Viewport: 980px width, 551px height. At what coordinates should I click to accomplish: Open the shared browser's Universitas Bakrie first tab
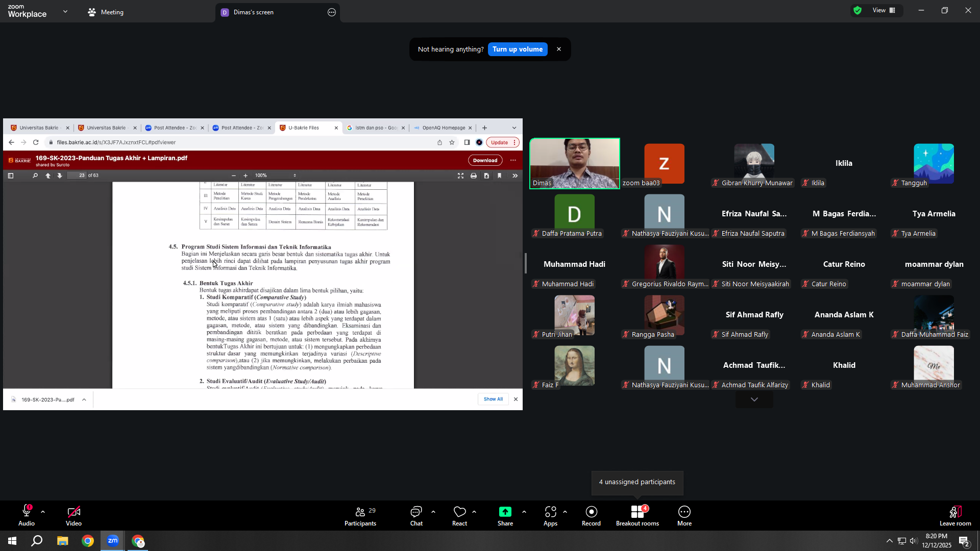tap(39, 128)
